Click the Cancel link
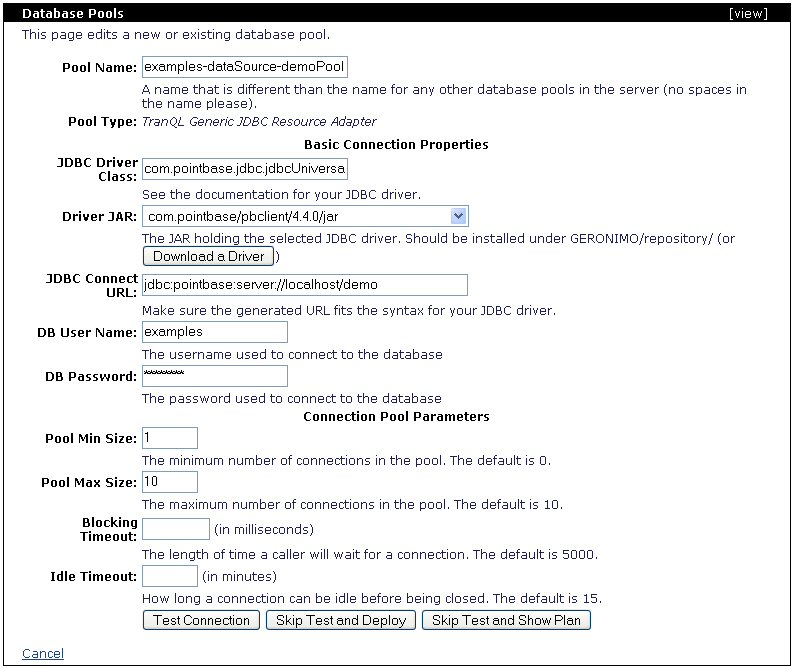Viewport: 793px width, 668px height. click(43, 653)
